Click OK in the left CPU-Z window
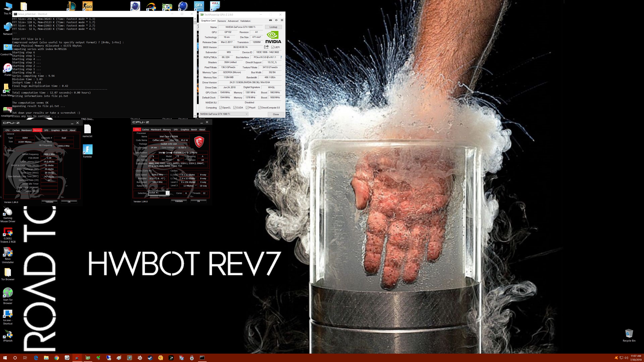This screenshot has height=362, width=644. (x=69, y=202)
